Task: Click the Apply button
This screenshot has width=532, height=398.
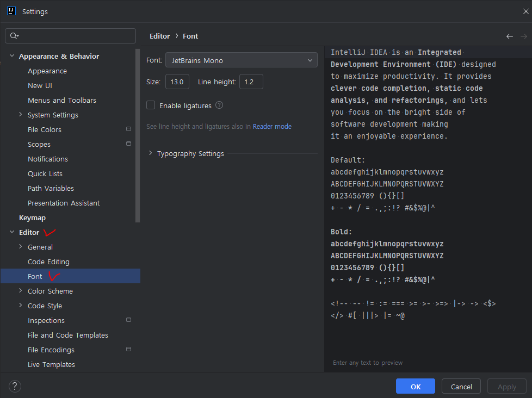Action: pos(506,386)
